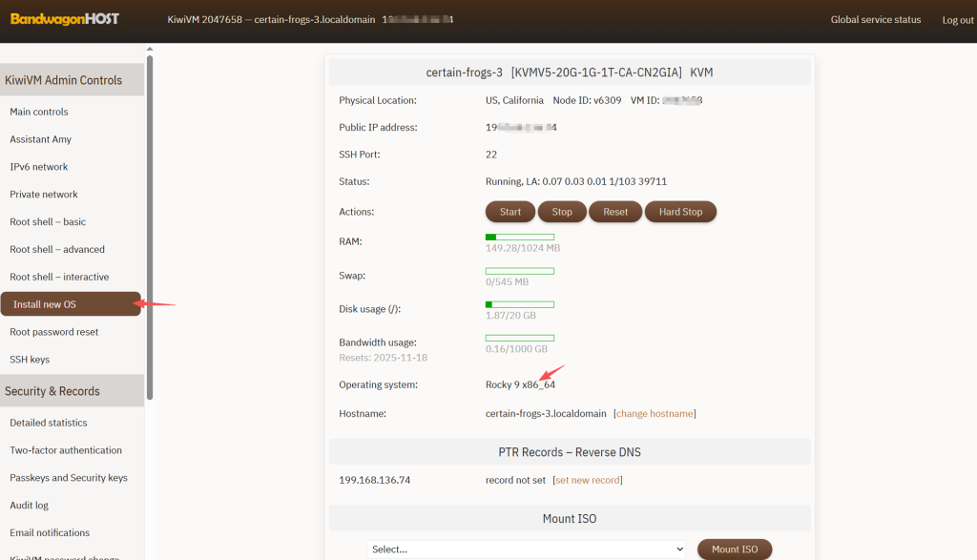Go to Main controls in sidebar
977x560 pixels.
click(x=39, y=112)
